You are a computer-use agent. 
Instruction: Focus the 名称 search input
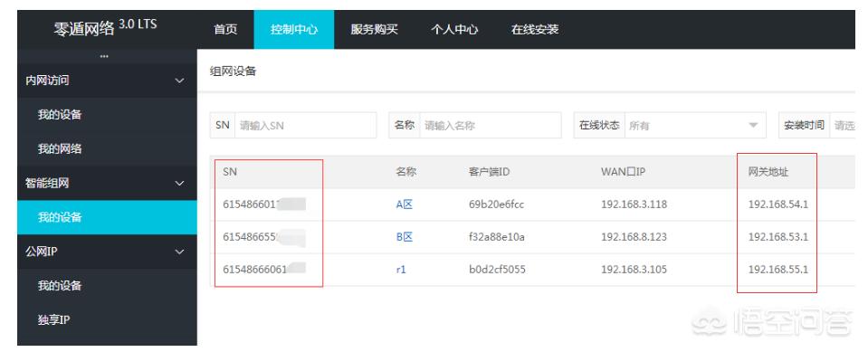point(491,126)
